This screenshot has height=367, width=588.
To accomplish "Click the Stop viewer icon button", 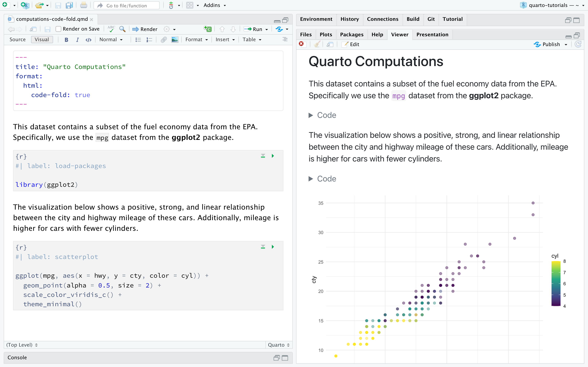I will 302,44.
